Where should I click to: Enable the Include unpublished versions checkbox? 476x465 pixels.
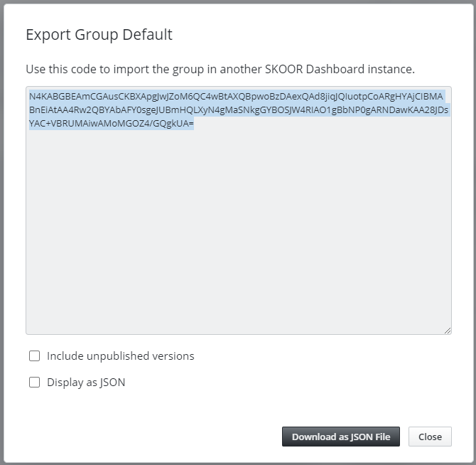(x=34, y=356)
